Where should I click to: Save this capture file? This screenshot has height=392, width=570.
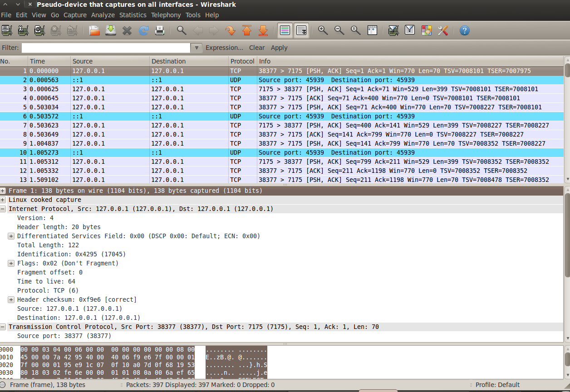(111, 30)
